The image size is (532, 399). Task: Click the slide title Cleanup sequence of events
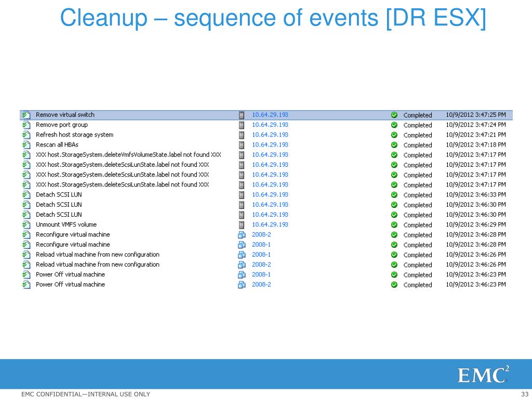pyautogui.click(x=273, y=18)
